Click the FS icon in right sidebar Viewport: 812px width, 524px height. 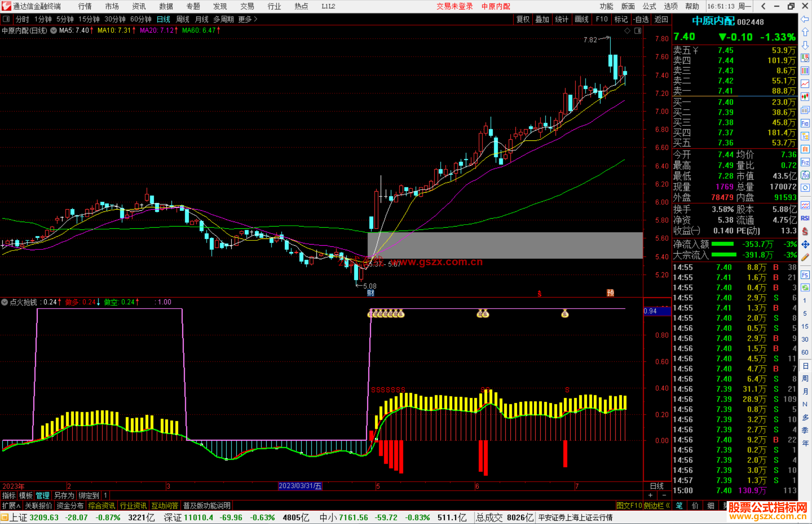click(805, 275)
